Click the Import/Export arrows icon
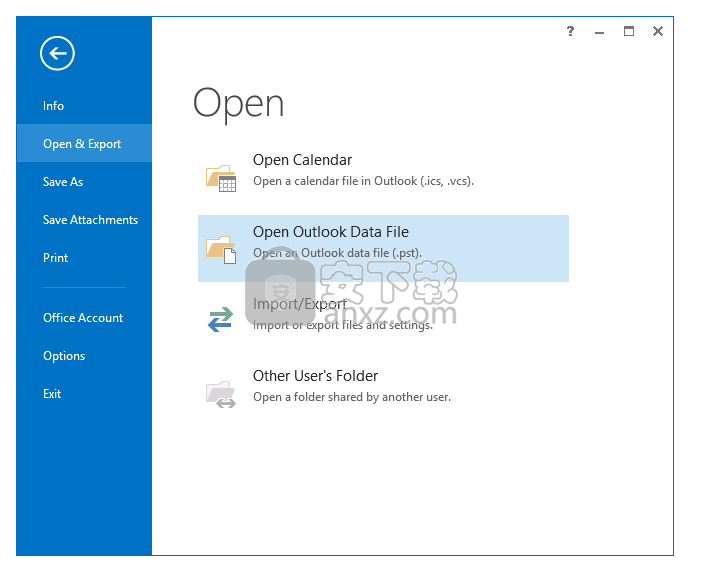 click(x=221, y=319)
